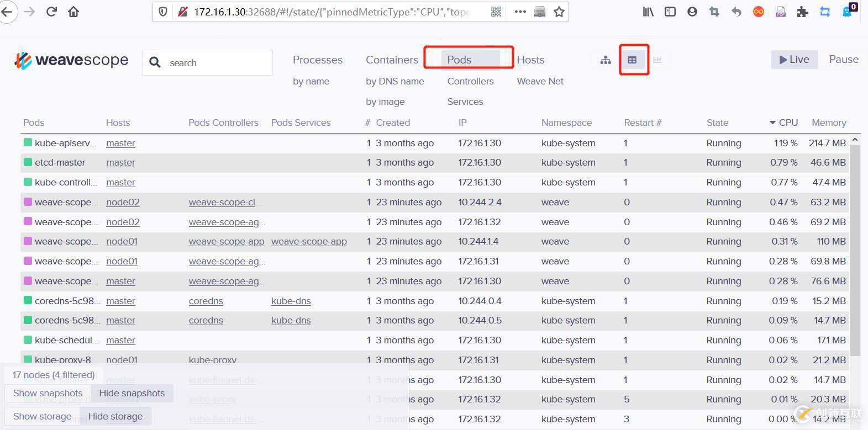Go to the browser home page
This screenshot has width=868, height=430.
pos(73,12)
